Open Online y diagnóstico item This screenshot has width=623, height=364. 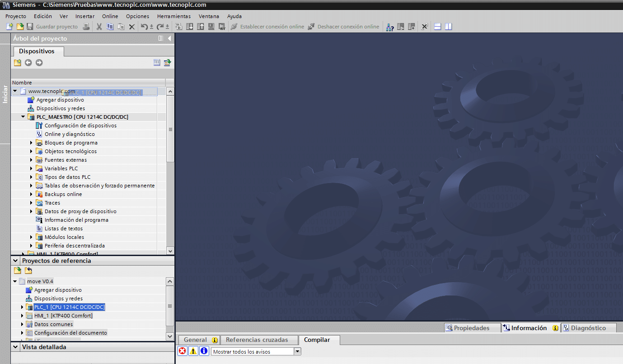(x=70, y=134)
